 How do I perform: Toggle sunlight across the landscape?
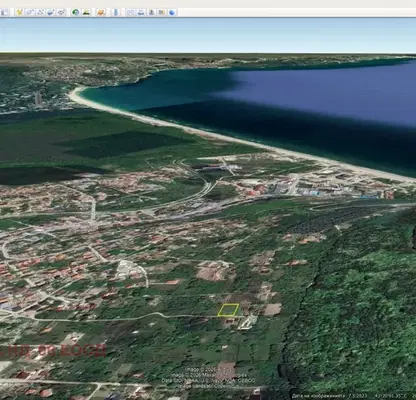pos(86,12)
